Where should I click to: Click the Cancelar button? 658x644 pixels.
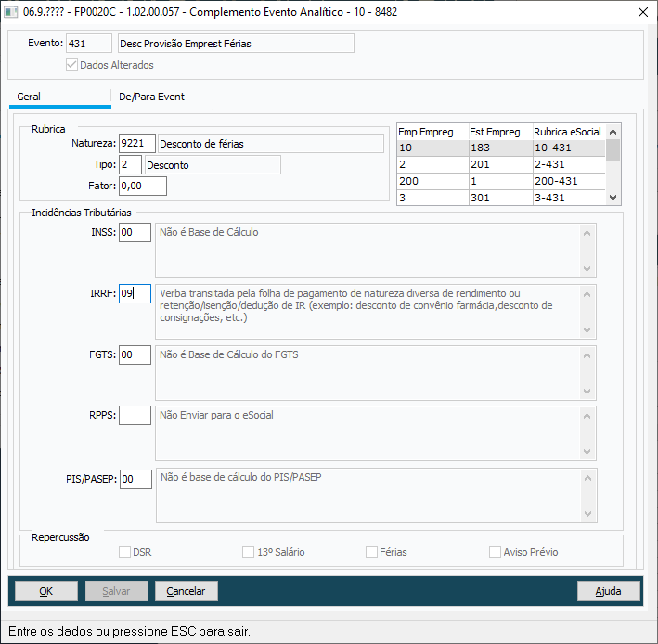[187, 591]
